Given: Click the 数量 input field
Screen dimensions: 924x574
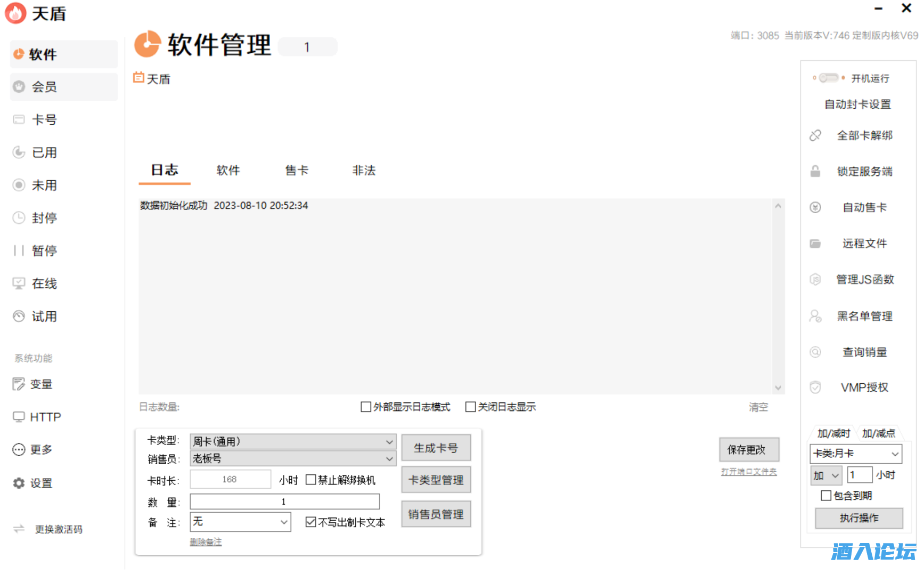Looking at the screenshot, I should [x=284, y=502].
